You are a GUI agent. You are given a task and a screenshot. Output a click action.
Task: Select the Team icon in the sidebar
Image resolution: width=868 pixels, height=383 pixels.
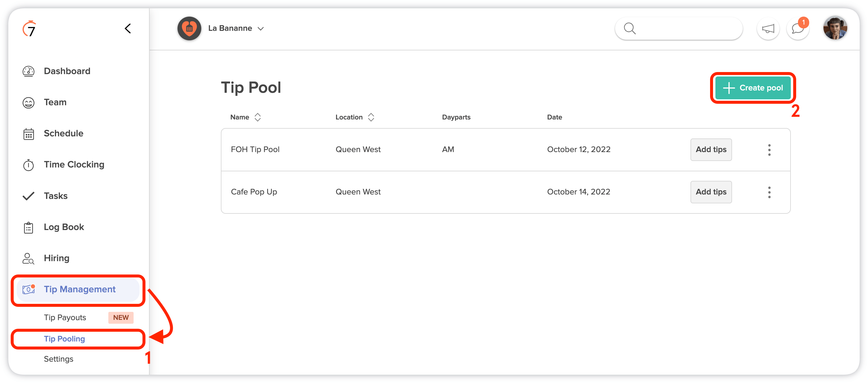coord(29,102)
